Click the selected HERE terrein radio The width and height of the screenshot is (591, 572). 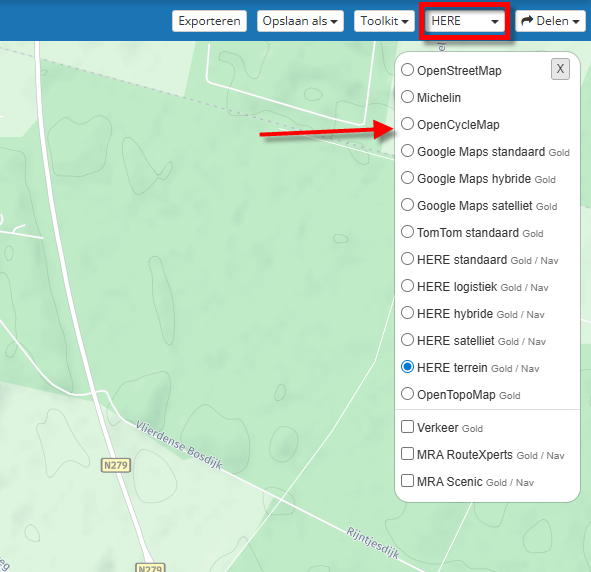407,367
